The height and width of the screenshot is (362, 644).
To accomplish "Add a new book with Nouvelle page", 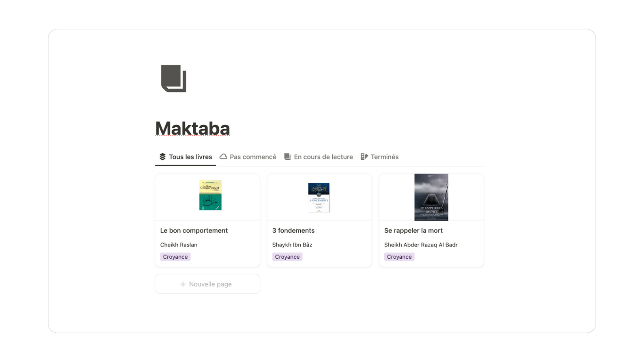I will (207, 284).
